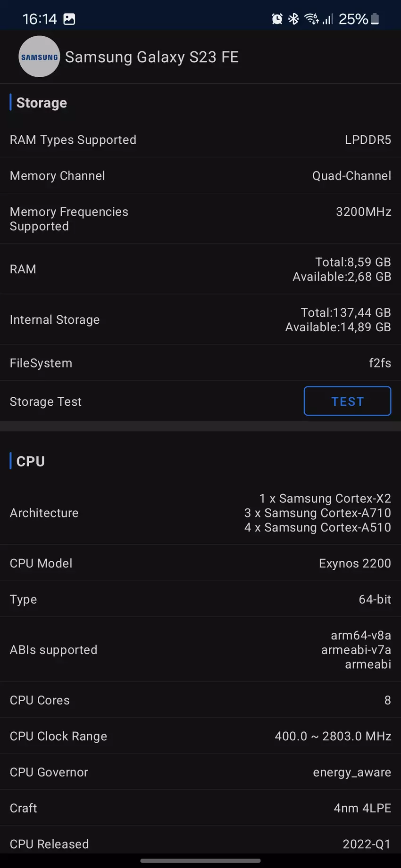Select the CPU Clock Range row
The height and width of the screenshot is (868, 401).
[200, 736]
